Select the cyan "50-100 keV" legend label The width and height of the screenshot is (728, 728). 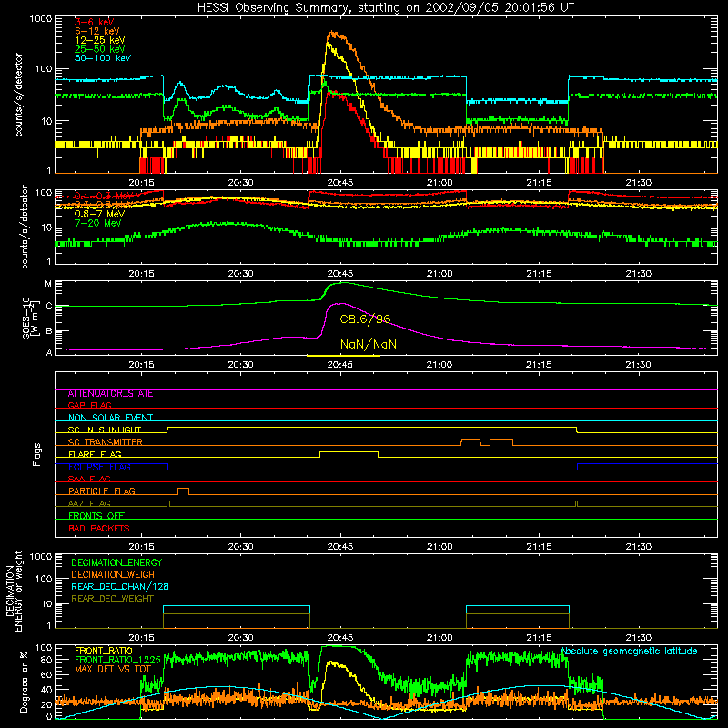[x=103, y=58]
